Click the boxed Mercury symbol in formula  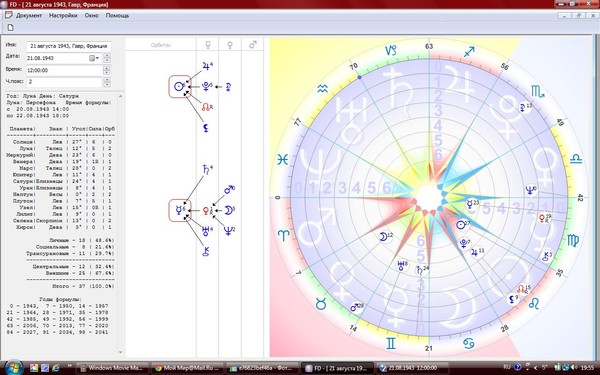coord(179,210)
